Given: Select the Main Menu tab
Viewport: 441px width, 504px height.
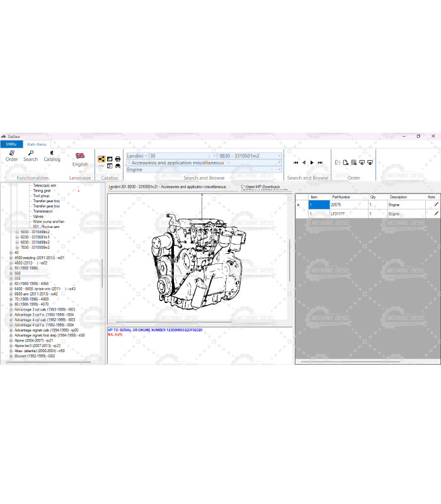Looking at the screenshot, I should point(37,144).
